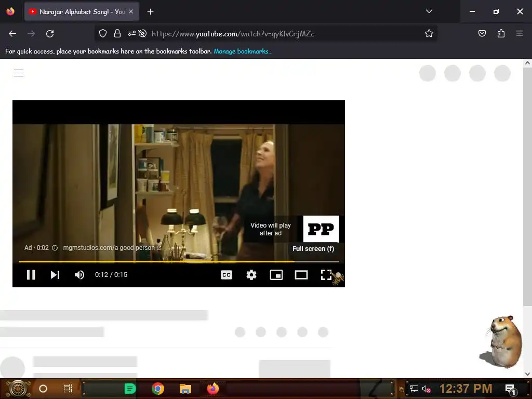
Task: Open the notification center icon
Action: pyautogui.click(x=510, y=389)
